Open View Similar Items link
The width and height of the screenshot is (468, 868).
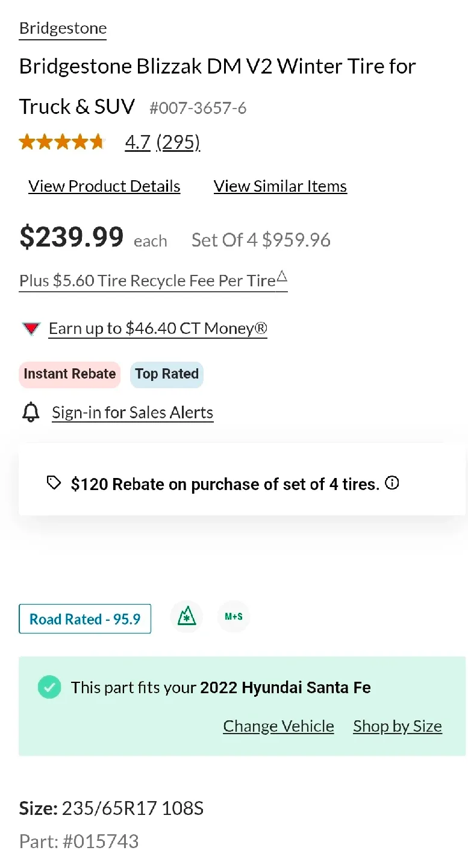pyautogui.click(x=280, y=186)
